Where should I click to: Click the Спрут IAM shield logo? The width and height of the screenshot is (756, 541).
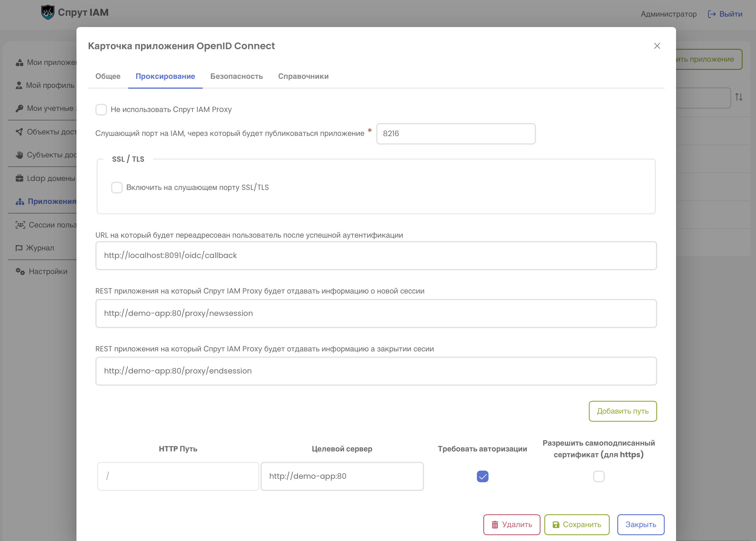click(x=48, y=12)
